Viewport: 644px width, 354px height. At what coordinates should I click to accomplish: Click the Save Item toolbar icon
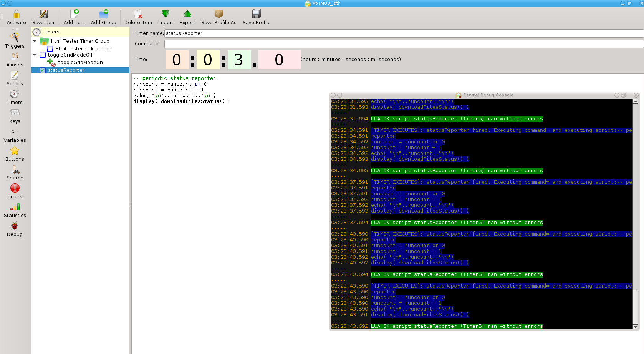pyautogui.click(x=44, y=14)
